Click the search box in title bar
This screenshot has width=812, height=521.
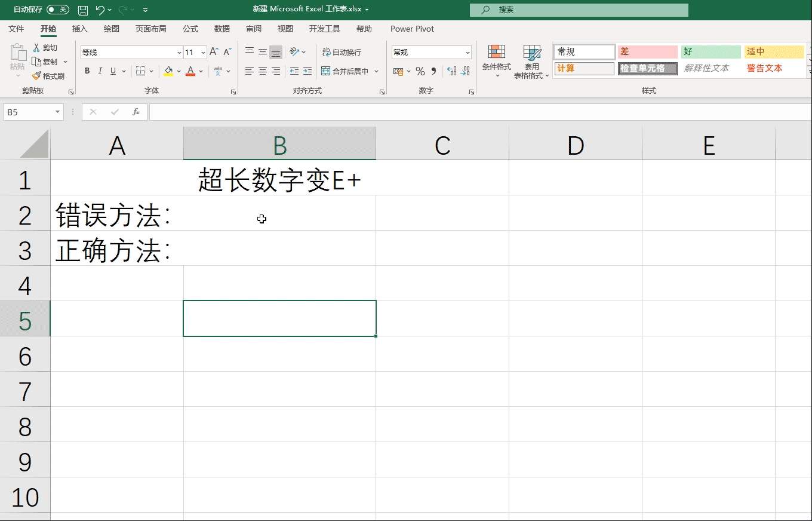579,10
